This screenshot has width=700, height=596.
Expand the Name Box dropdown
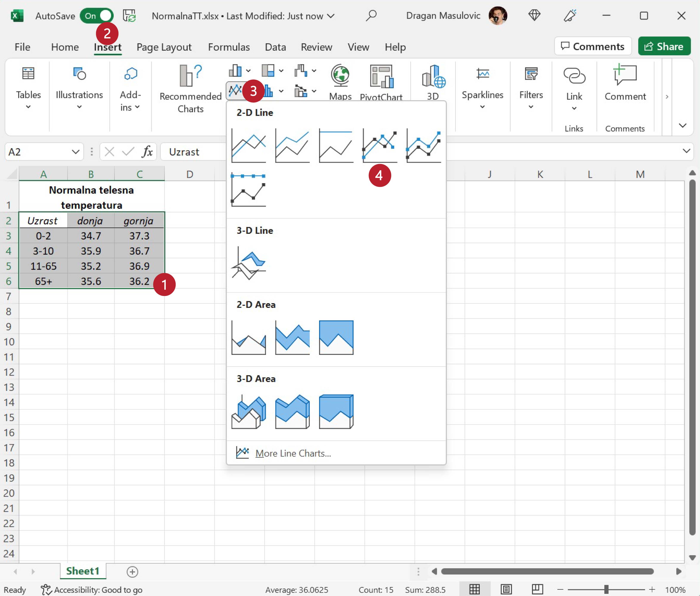pos(76,152)
